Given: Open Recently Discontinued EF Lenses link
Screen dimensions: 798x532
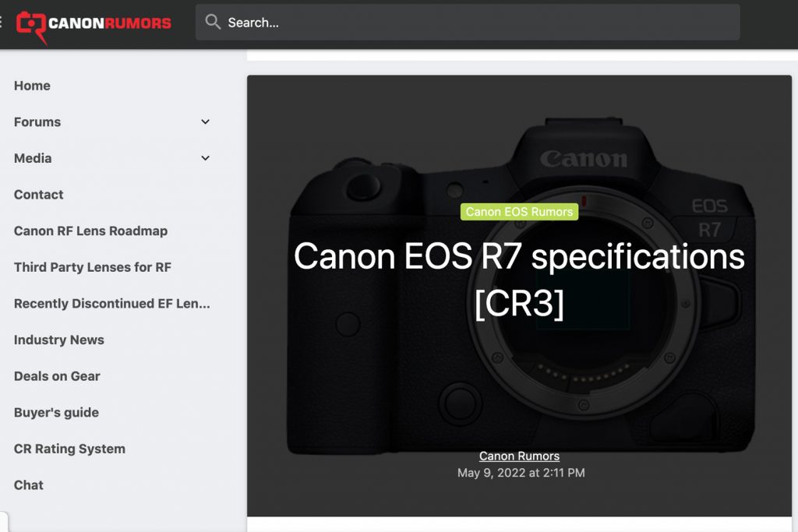Looking at the screenshot, I should pos(111,304).
